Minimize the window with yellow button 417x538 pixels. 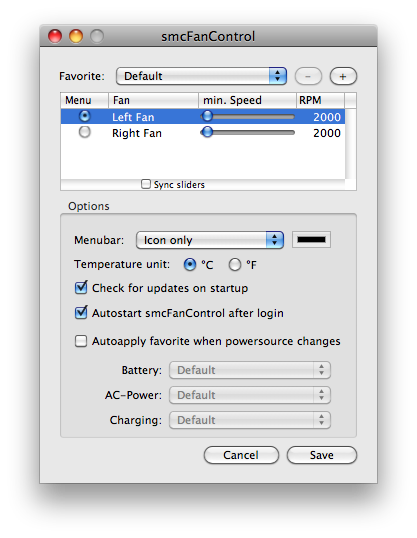(x=76, y=36)
